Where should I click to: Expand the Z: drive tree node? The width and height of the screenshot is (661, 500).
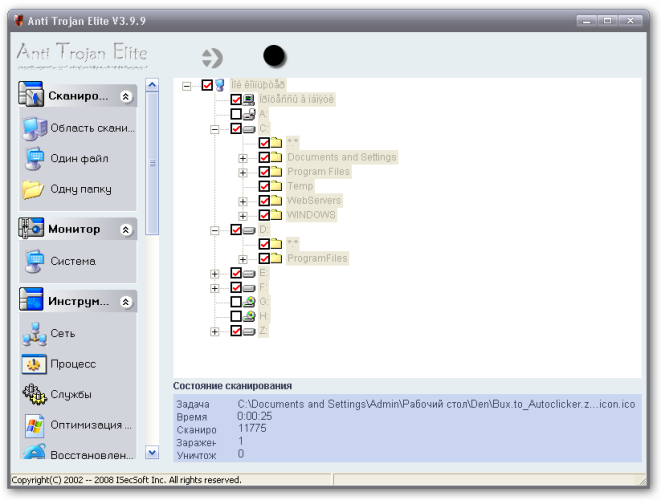[214, 331]
